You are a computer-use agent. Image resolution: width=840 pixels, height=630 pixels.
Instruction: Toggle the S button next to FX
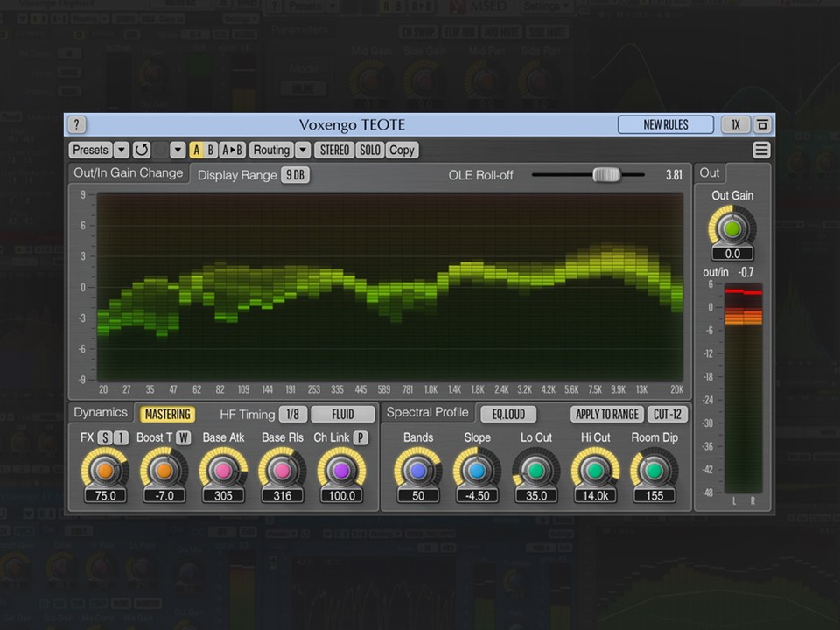click(x=105, y=437)
